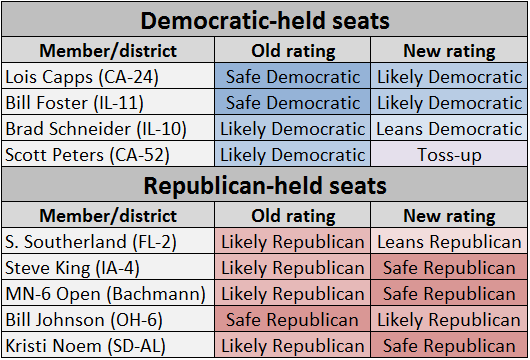530x360 pixels.
Task: Click Bill Johnson (OH-6) row label
Action: (108, 319)
